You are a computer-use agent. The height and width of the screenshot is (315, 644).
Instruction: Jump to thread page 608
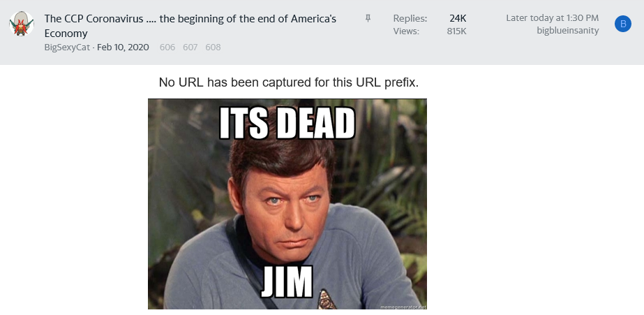[214, 47]
